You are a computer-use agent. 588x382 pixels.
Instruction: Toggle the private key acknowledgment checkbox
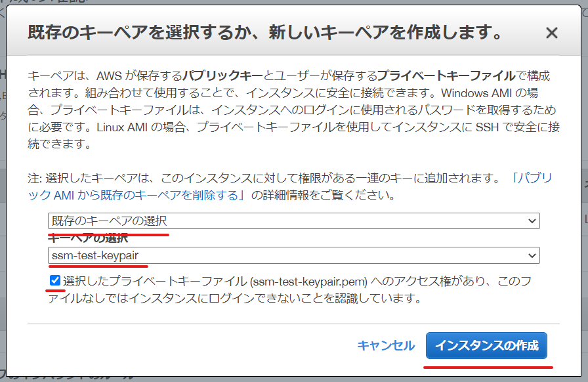click(54, 280)
